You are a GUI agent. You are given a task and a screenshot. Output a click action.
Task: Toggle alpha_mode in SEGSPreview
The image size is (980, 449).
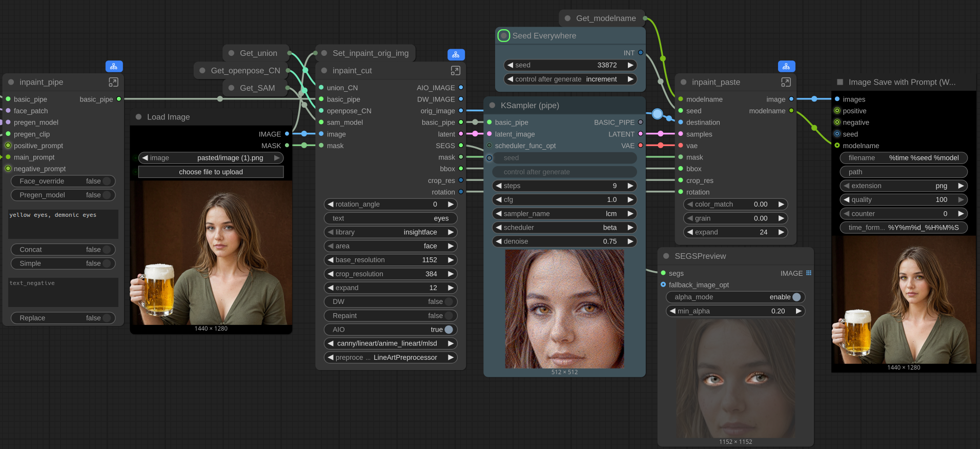pos(796,297)
